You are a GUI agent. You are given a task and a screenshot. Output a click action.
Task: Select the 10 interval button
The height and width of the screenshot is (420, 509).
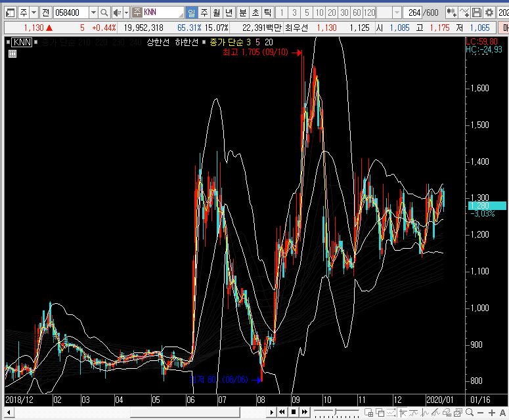(x=319, y=13)
